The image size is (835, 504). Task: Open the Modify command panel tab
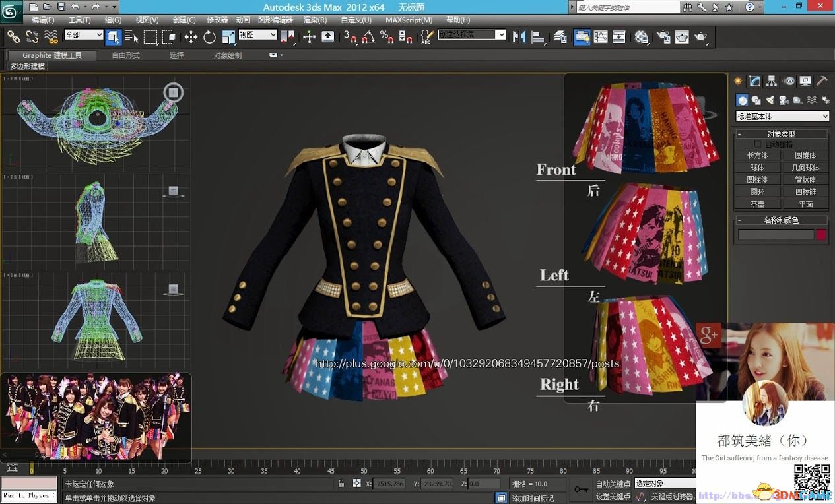(x=754, y=81)
